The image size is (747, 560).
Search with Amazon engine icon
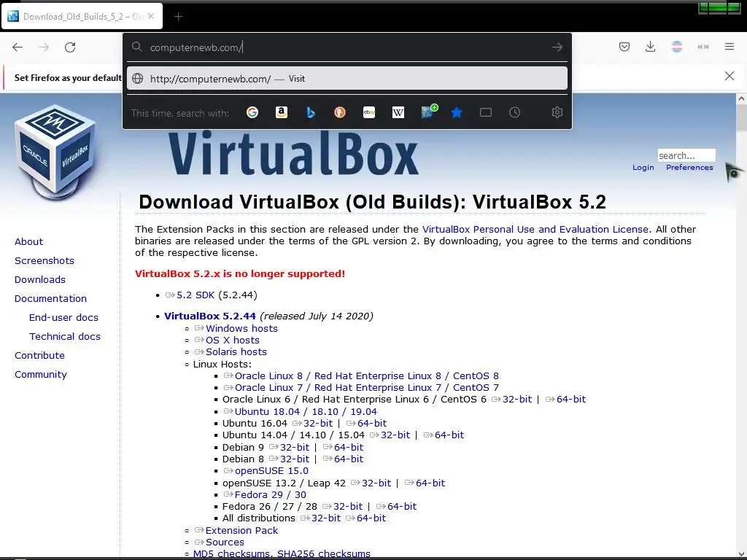(282, 112)
